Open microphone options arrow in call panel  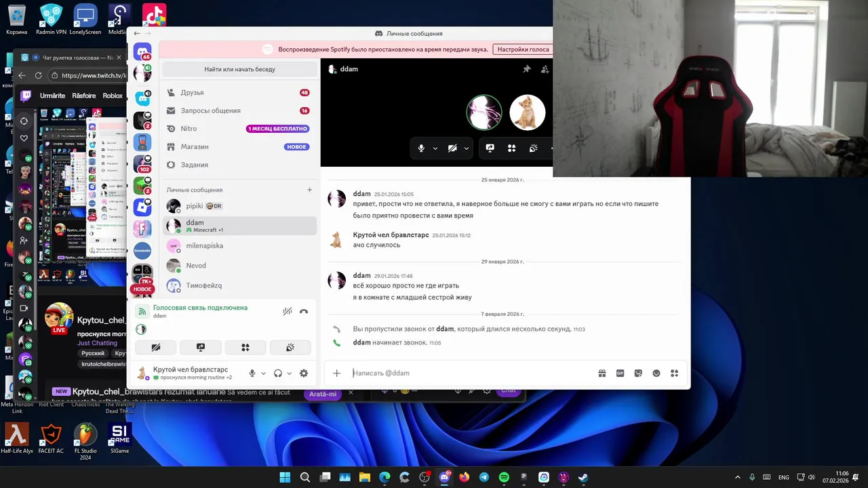click(x=435, y=148)
